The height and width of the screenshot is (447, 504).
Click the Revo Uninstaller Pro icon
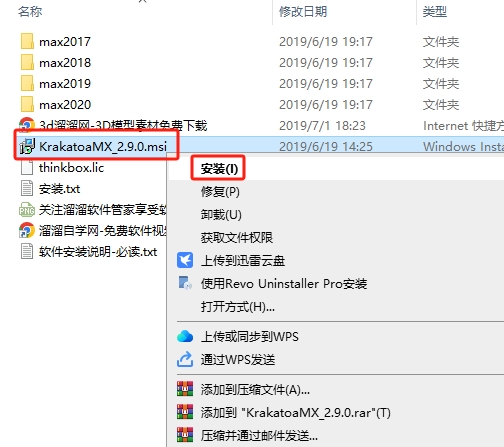click(185, 283)
